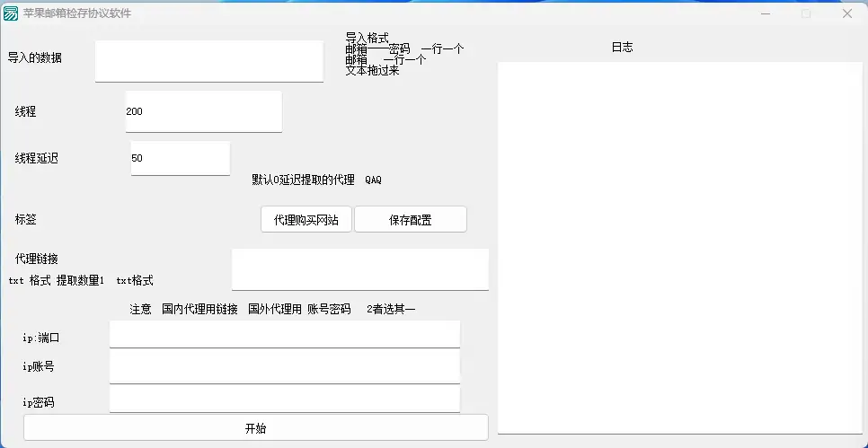Open the 代理购买网站 button
The height and width of the screenshot is (448, 868).
pyautogui.click(x=306, y=220)
